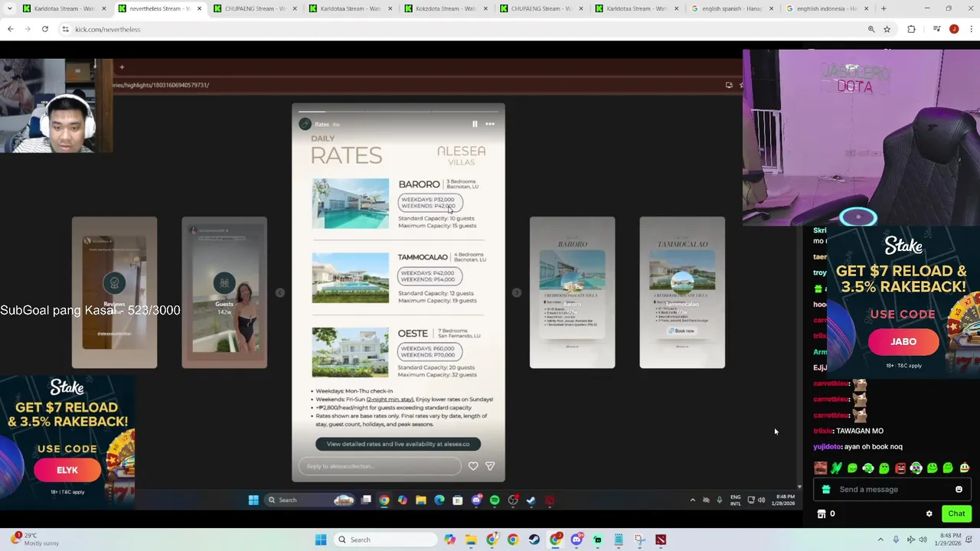This screenshot has height=551, width=980.
Task: Open Discord from the taskbar
Action: pos(577,540)
